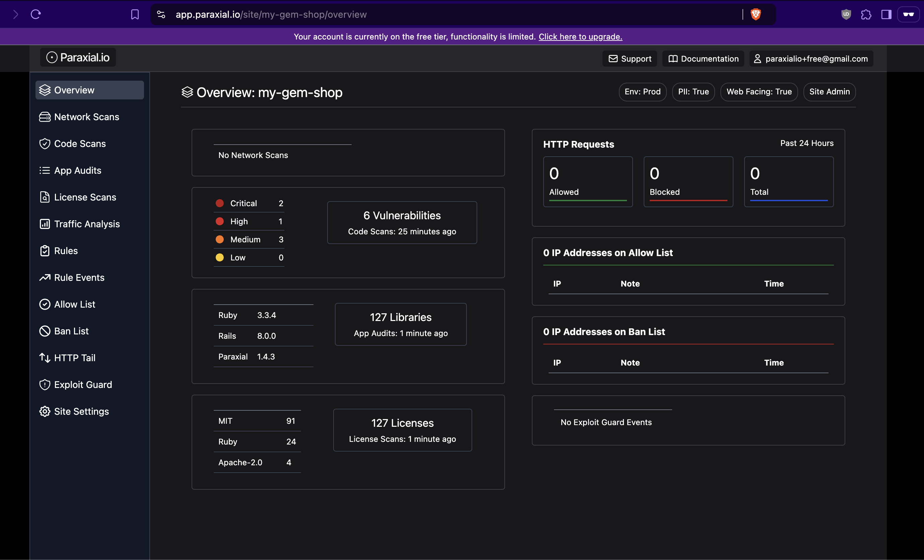The width and height of the screenshot is (924, 560).
Task: Click the HTTP Tail arrows icon
Action: pos(45,357)
